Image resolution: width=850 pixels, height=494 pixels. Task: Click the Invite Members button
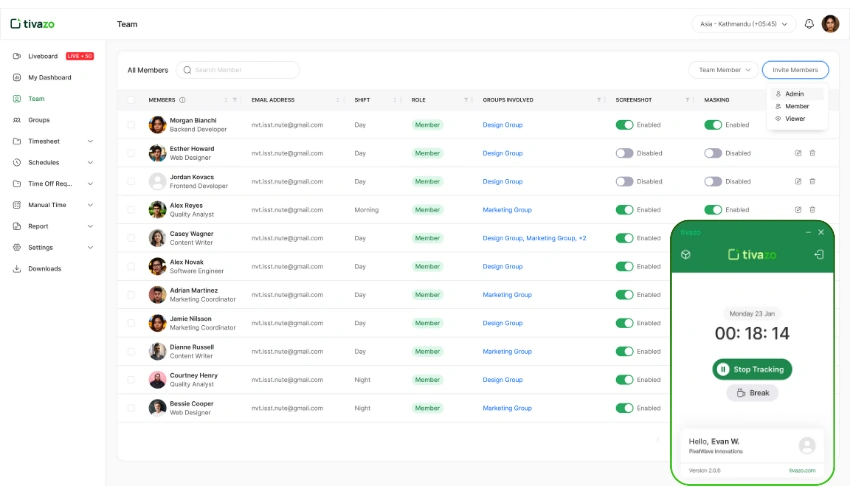point(795,70)
